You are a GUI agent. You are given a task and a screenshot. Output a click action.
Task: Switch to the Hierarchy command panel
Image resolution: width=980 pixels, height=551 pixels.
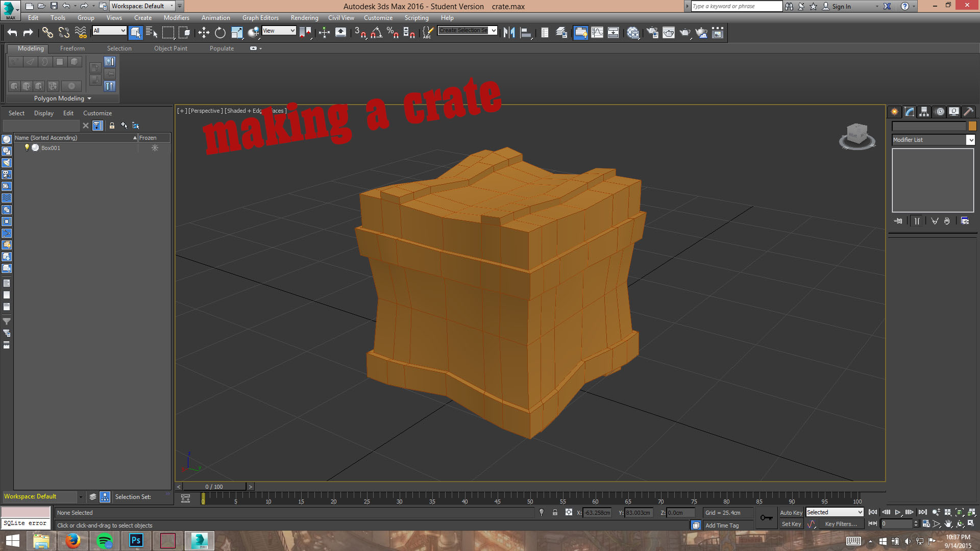click(924, 112)
